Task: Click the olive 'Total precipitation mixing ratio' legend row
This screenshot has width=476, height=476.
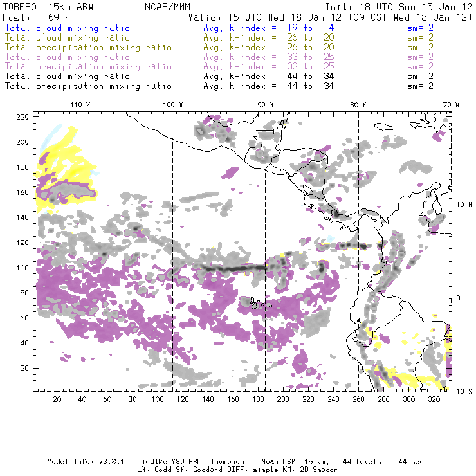Action: [88, 48]
